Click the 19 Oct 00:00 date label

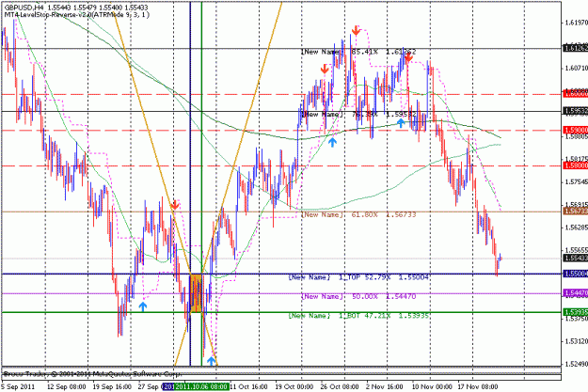pos(294,386)
